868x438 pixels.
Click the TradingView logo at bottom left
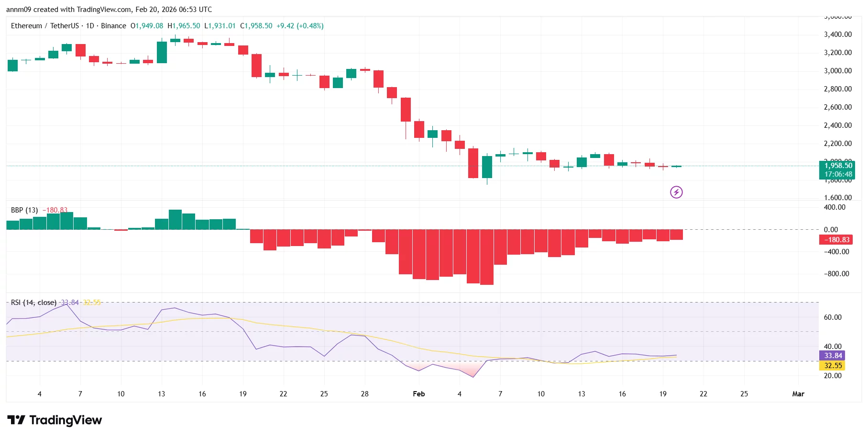55,420
